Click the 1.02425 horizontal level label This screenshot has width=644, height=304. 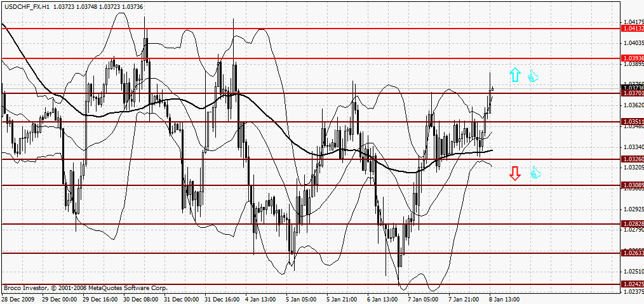pos(633,284)
